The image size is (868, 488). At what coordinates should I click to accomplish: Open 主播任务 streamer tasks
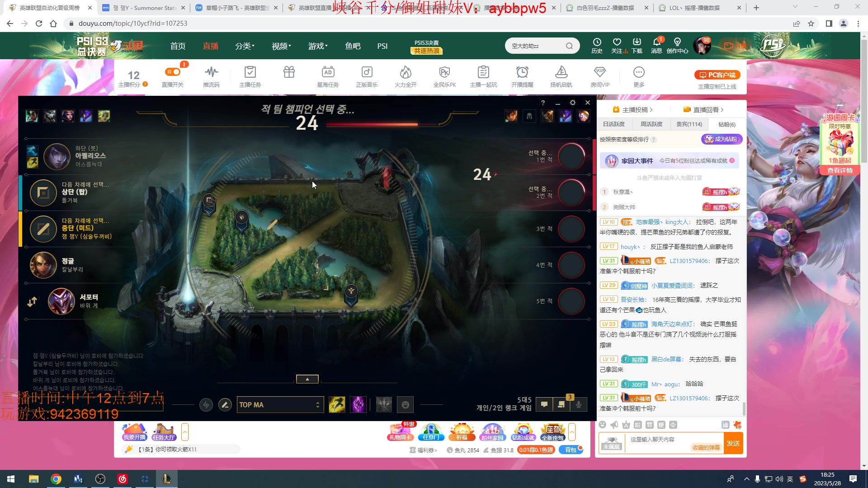[x=250, y=72]
